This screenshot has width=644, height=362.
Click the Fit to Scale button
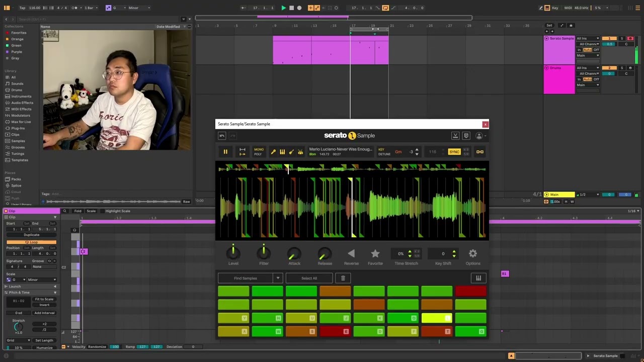(x=44, y=299)
